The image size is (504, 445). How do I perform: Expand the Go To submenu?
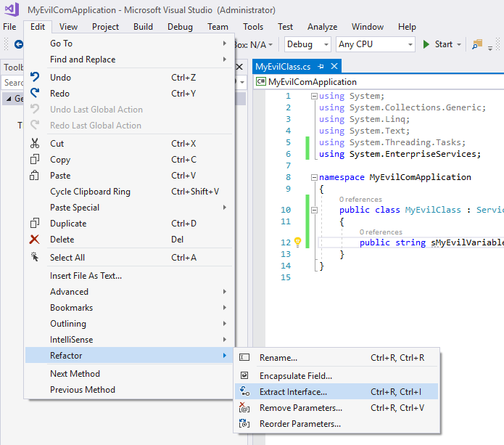coord(129,44)
